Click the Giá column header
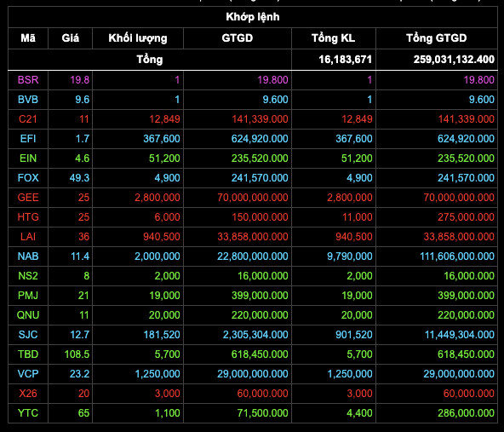504x432 pixels. [x=70, y=38]
